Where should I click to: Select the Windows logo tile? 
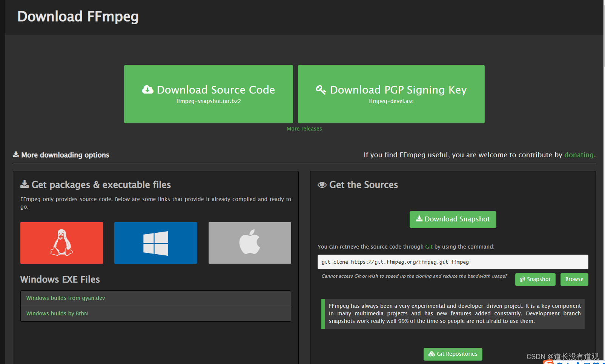[x=156, y=243]
